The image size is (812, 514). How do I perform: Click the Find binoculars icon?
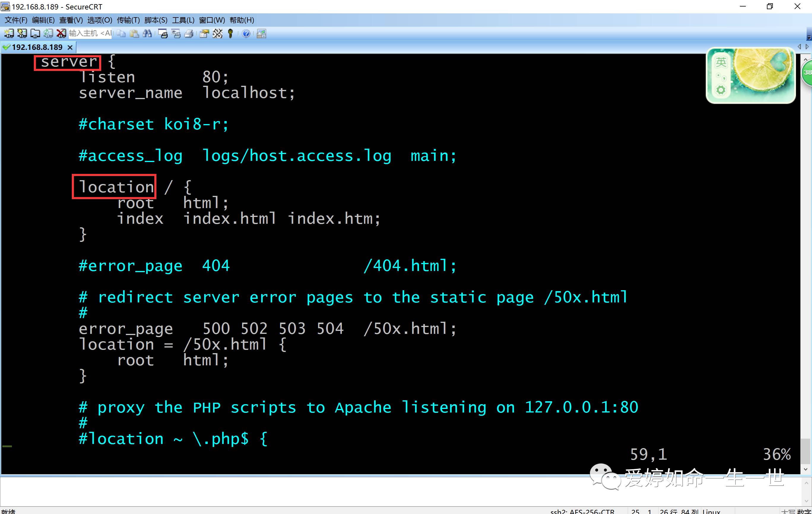click(148, 34)
